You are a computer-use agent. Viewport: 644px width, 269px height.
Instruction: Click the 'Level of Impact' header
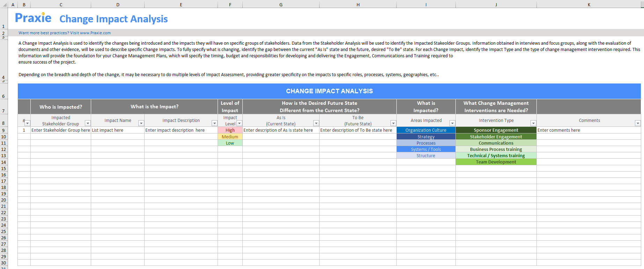[x=230, y=107]
